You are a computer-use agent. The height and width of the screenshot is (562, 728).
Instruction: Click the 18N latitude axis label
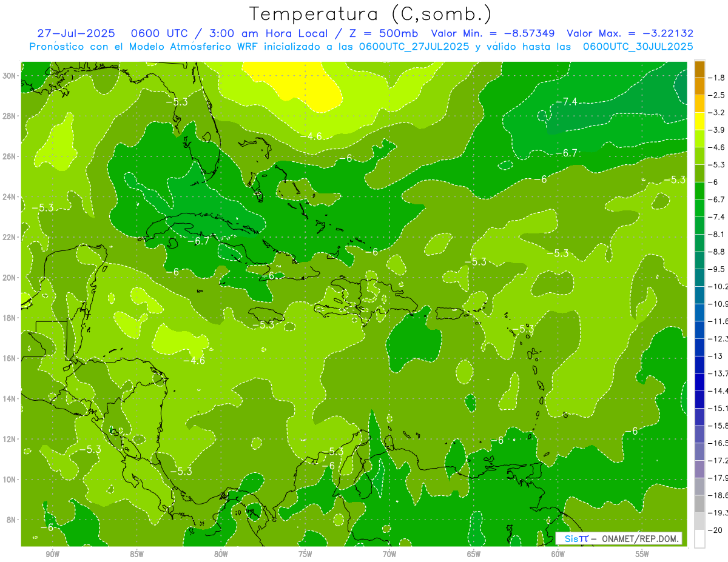[9, 318]
